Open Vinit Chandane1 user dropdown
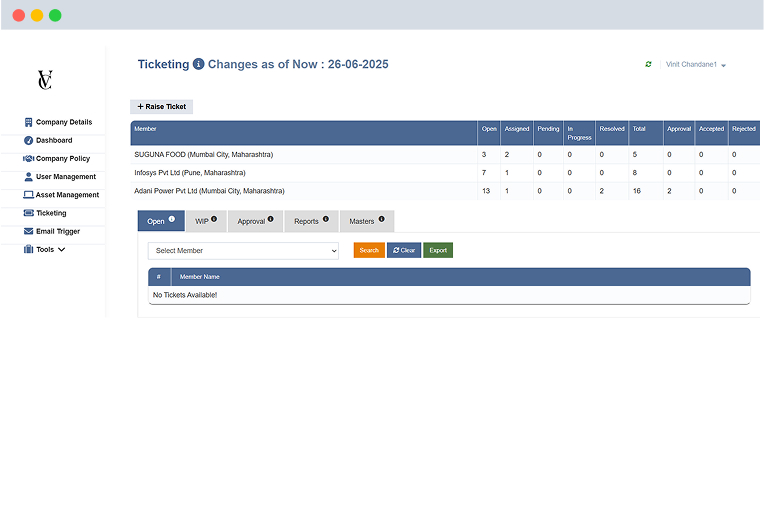 (696, 65)
